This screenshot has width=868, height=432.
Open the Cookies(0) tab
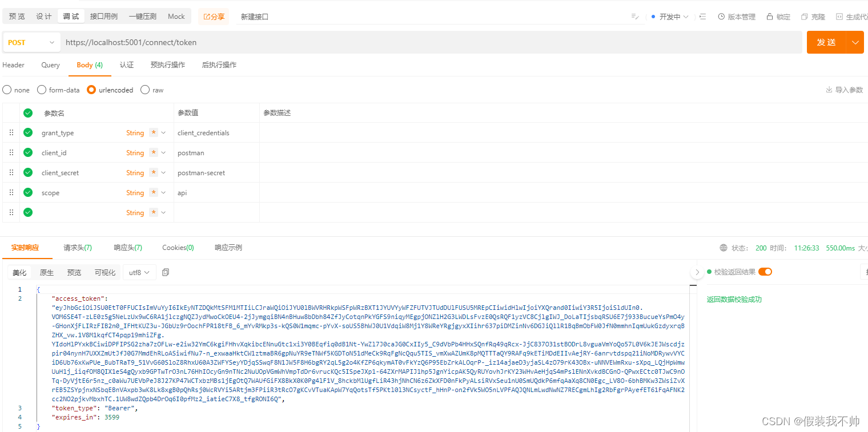click(x=178, y=248)
